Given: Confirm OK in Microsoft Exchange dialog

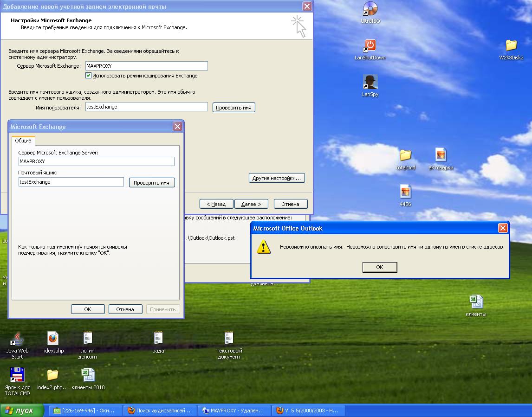Looking at the screenshot, I should tap(88, 309).
